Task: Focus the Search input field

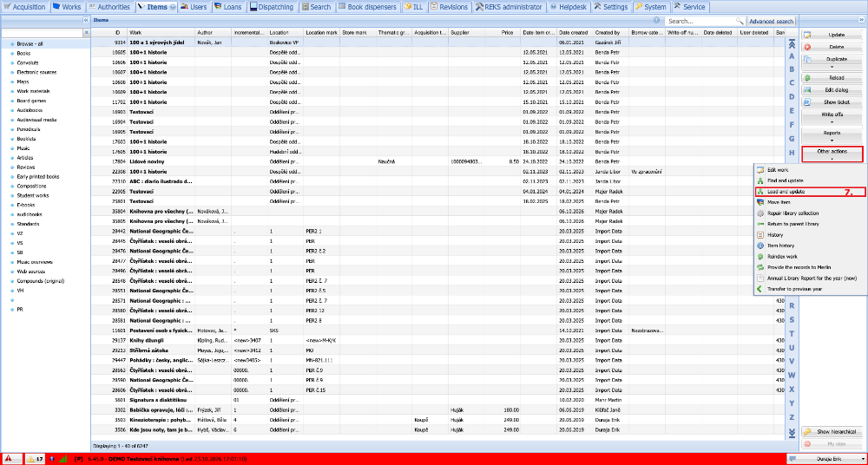Action: tap(701, 21)
